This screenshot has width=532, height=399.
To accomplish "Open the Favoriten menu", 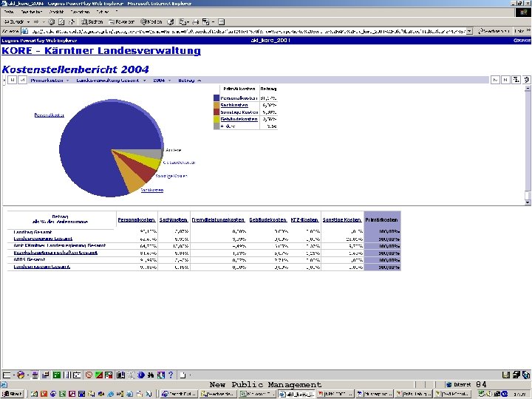I will pos(80,12).
